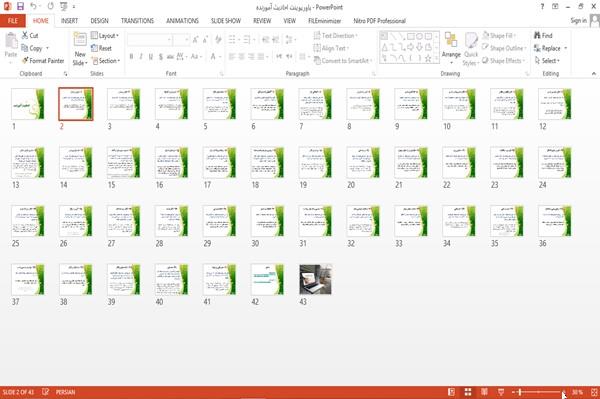The height and width of the screenshot is (399, 600).
Task: Click the Reset slide button
Action: click(x=101, y=48)
